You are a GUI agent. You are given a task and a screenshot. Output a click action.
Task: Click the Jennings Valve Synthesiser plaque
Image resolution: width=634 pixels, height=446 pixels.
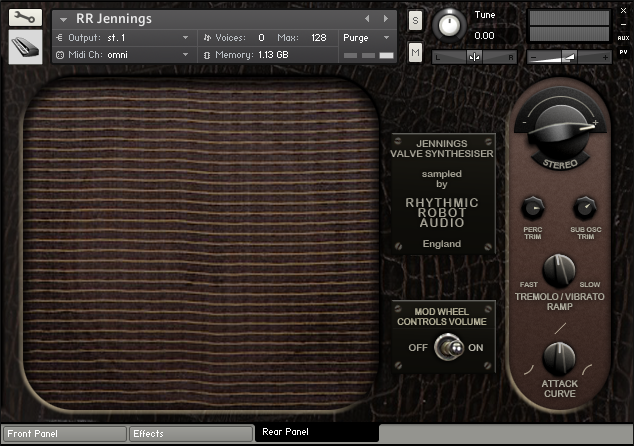pyautogui.click(x=443, y=194)
